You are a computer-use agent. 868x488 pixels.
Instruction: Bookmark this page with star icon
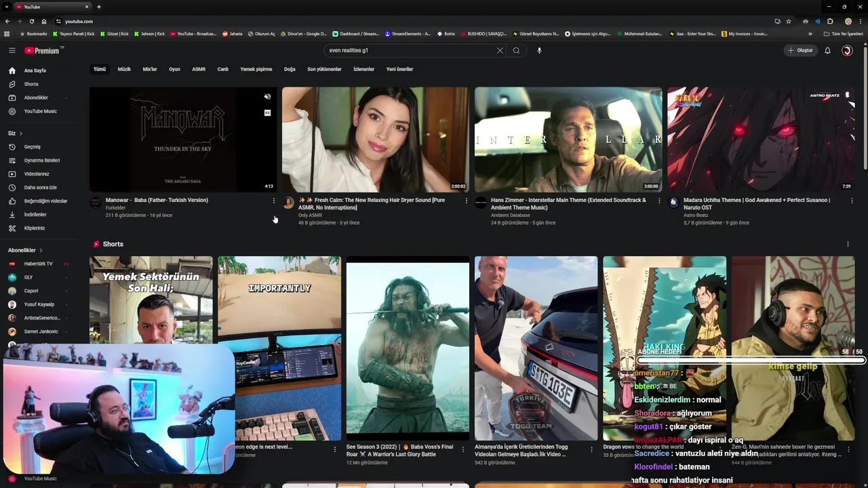click(x=789, y=21)
